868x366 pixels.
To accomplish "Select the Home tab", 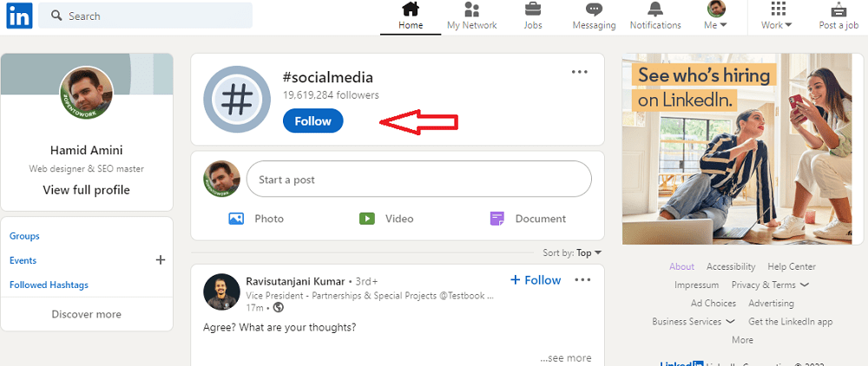I will tap(411, 16).
